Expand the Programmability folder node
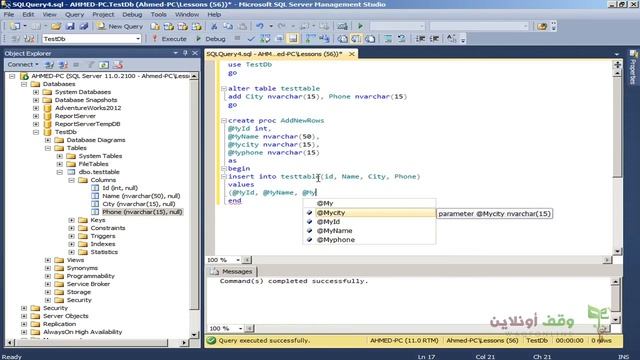The width and height of the screenshot is (640, 360). click(48, 276)
